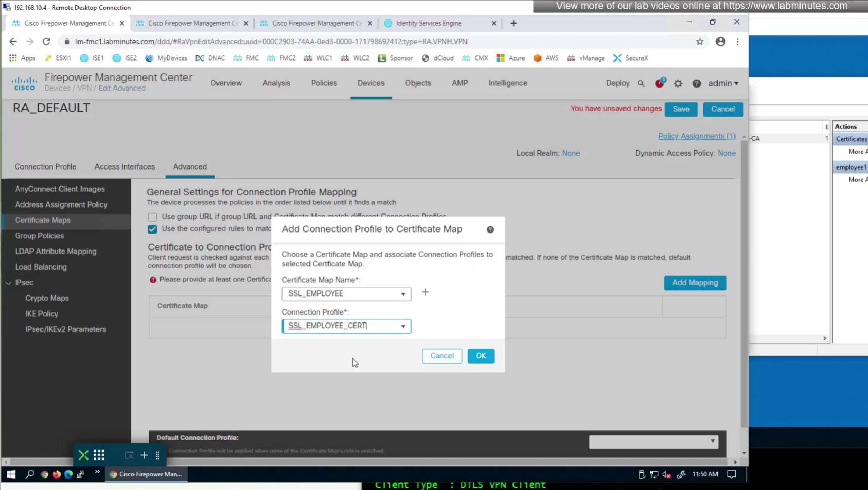The height and width of the screenshot is (490, 868).
Task: Click the help icon in dialog header
Action: click(490, 230)
